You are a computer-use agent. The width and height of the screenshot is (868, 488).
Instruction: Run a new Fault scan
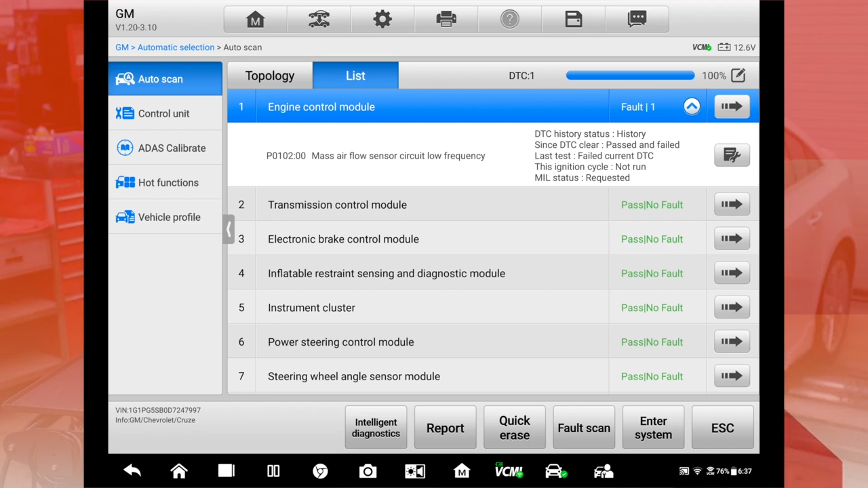(583, 428)
